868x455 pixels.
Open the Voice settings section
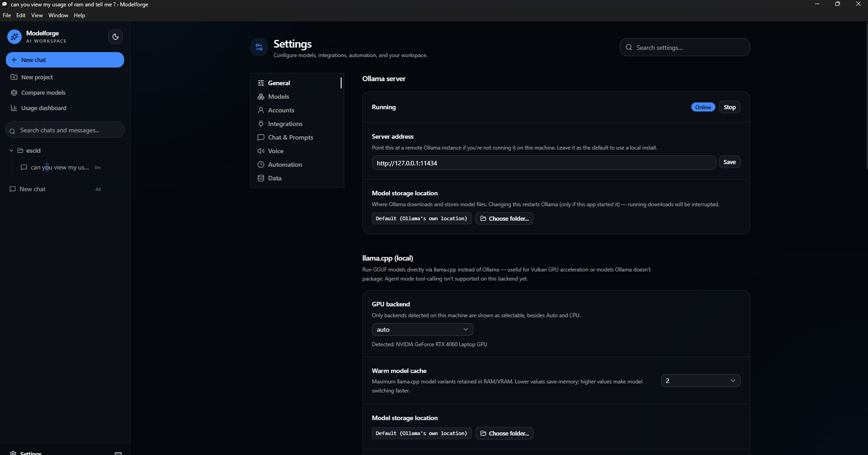coord(297,151)
